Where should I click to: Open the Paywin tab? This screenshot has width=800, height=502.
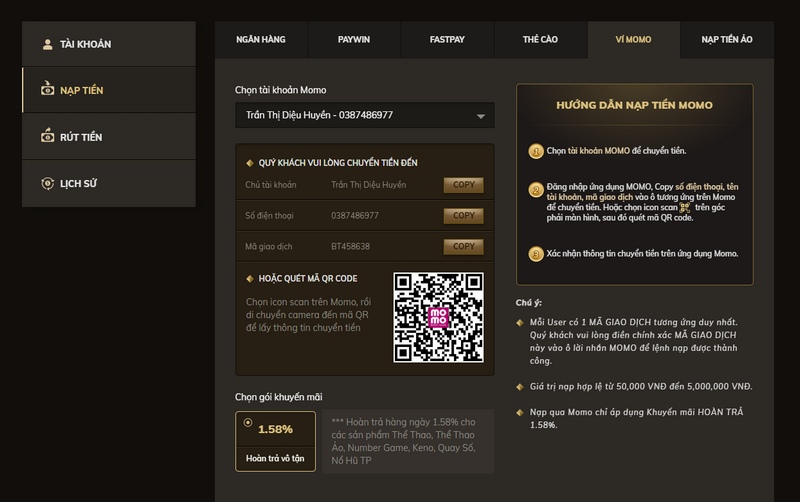coord(354,39)
